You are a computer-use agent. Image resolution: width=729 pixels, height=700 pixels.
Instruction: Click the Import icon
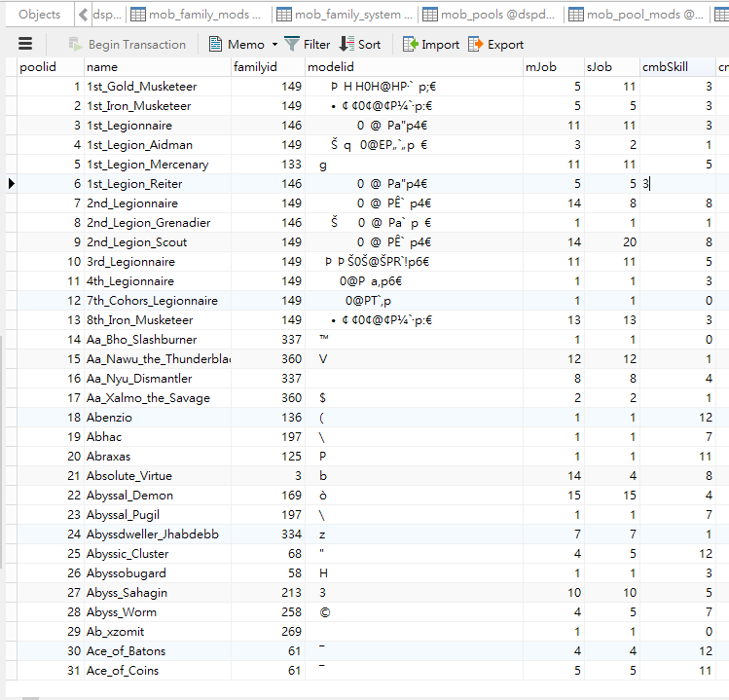click(x=410, y=44)
